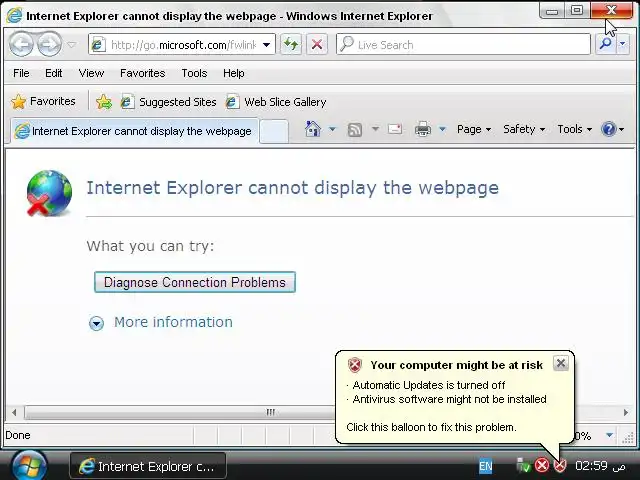
Task: Click the horizontal scrollbar left arrow
Action: 14,413
